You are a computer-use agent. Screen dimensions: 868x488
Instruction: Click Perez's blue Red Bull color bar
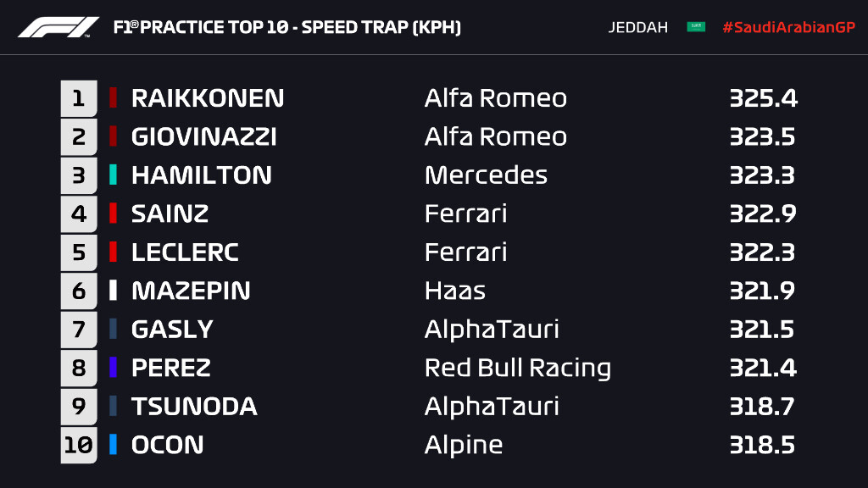pyautogui.click(x=113, y=368)
